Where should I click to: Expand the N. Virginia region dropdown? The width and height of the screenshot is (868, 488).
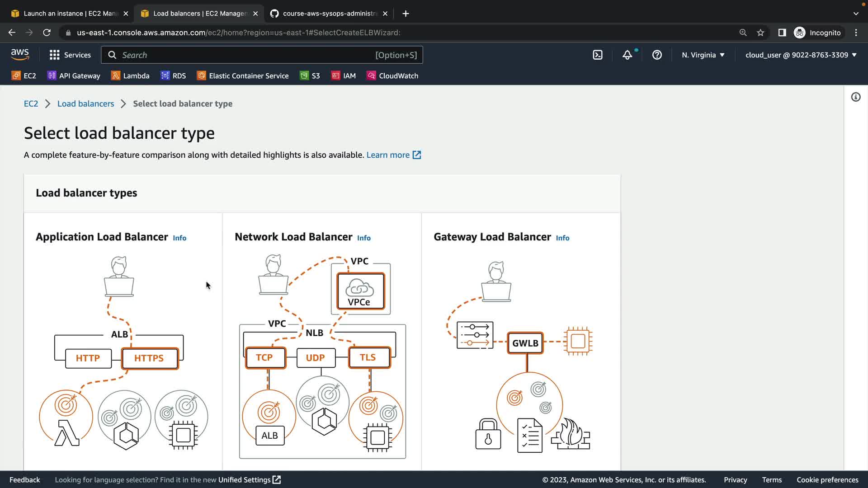pyautogui.click(x=703, y=55)
